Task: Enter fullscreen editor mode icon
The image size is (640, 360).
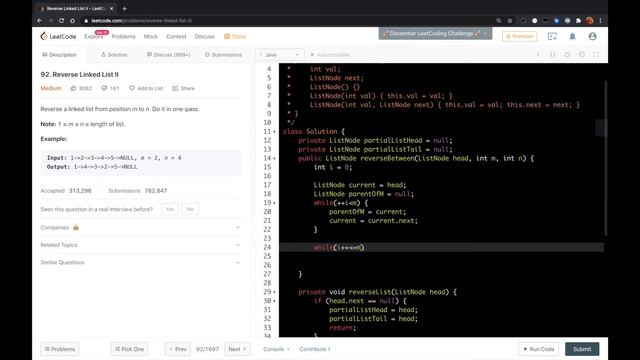Action: 596,54
